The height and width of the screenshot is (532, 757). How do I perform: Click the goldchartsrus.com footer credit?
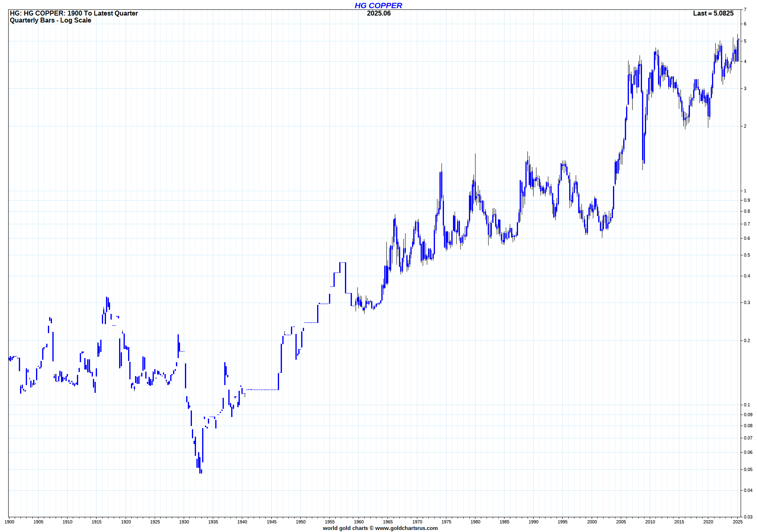[x=380, y=528]
